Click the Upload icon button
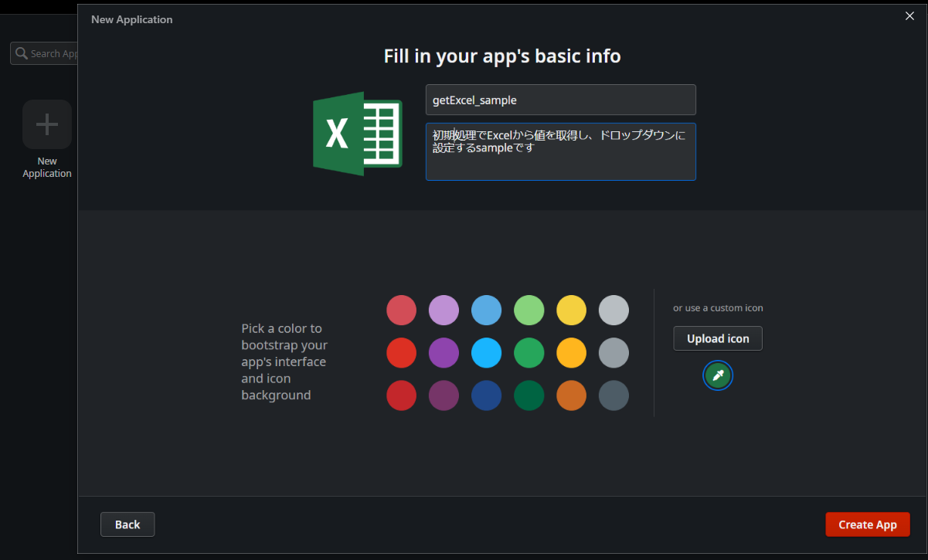 [718, 338]
